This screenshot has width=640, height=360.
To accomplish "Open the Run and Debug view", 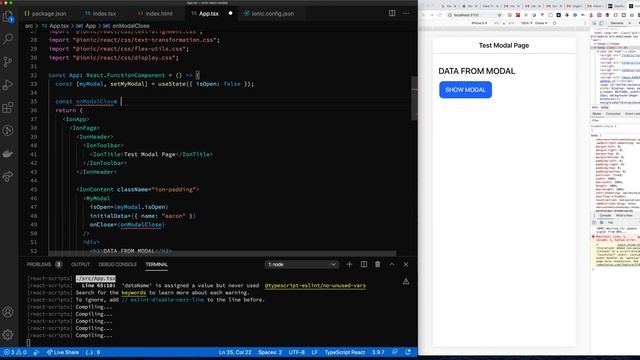I will point(8,85).
